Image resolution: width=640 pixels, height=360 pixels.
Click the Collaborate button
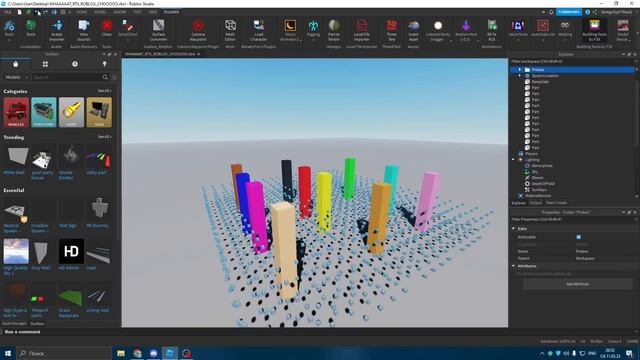click(x=569, y=12)
